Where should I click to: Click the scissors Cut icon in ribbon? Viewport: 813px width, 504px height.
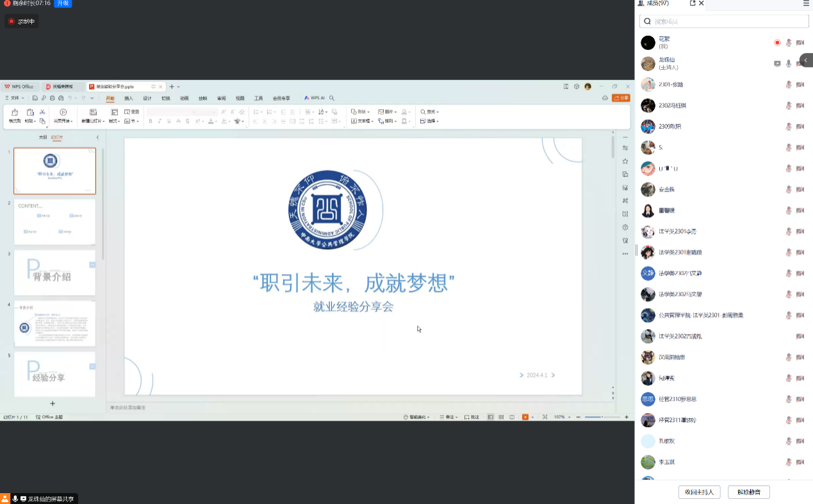point(42,111)
